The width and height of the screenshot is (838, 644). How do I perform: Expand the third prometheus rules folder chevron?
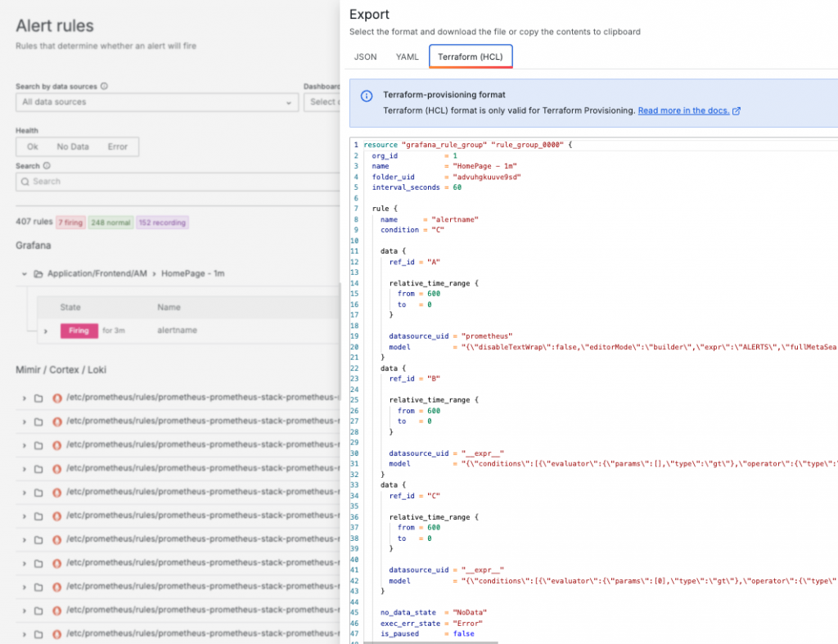[24, 445]
